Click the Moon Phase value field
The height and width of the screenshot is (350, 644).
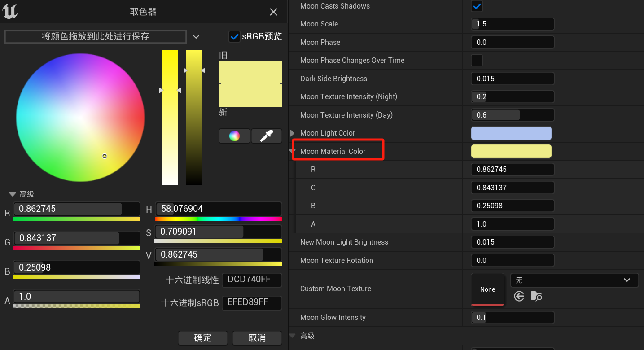coord(513,42)
